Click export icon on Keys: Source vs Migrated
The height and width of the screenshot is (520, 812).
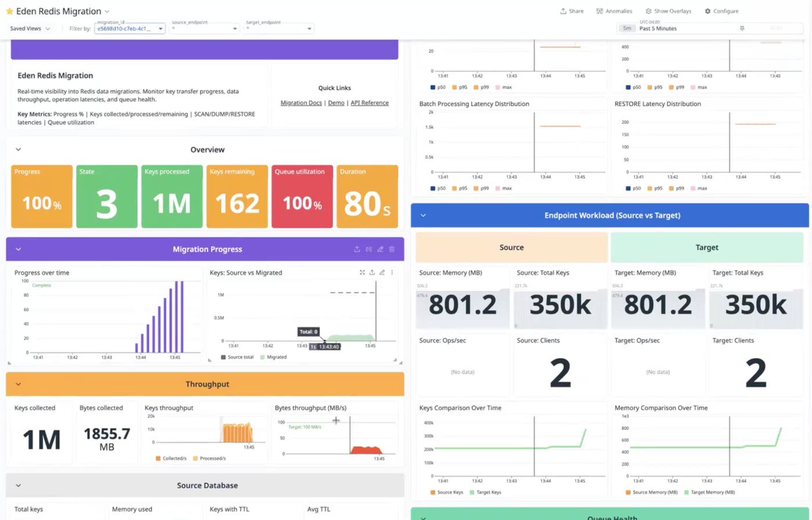[x=372, y=272]
